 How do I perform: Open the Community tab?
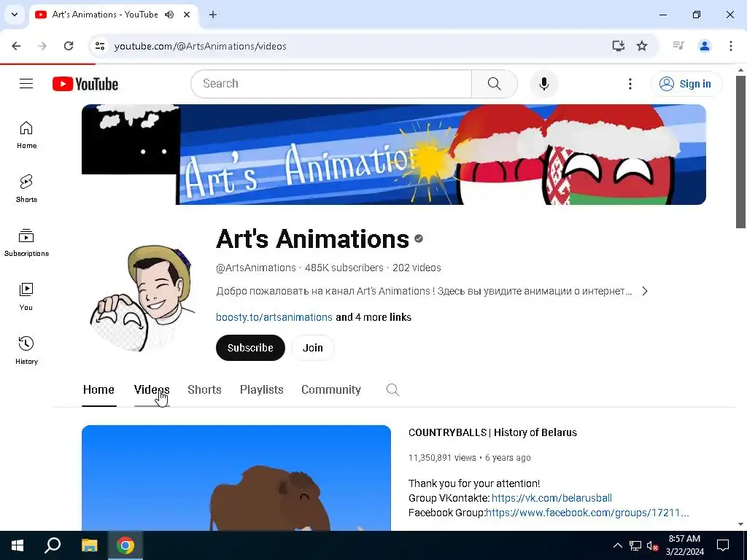click(x=331, y=389)
